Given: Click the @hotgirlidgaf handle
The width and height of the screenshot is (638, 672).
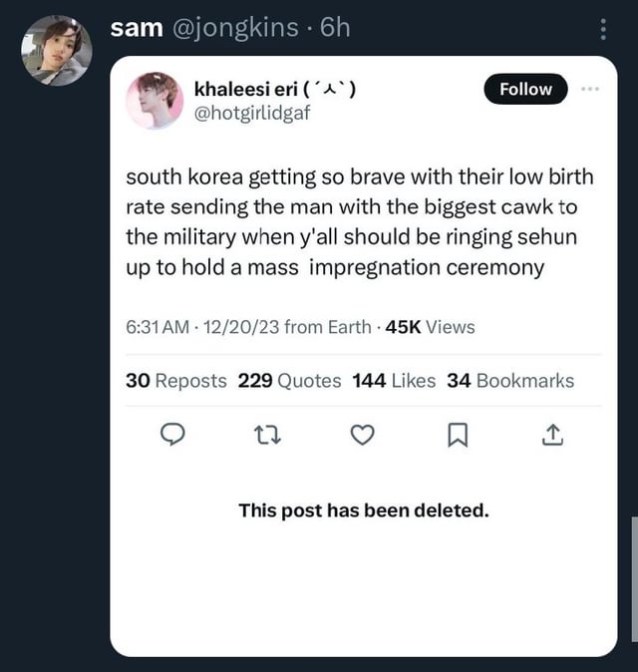Looking at the screenshot, I should [252, 114].
